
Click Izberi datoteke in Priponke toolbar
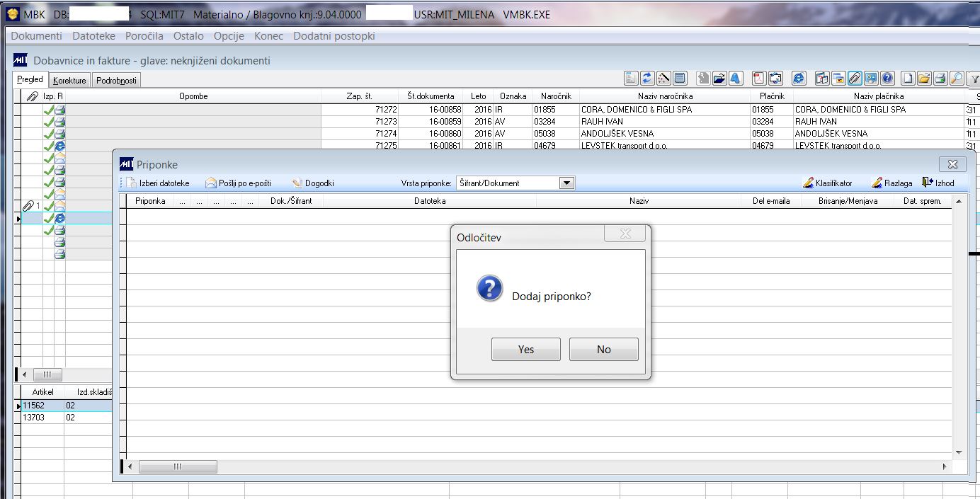pyautogui.click(x=159, y=183)
